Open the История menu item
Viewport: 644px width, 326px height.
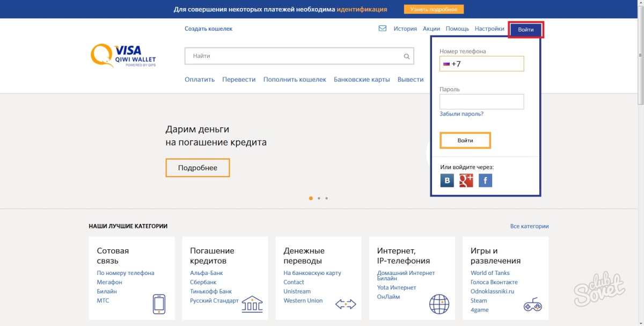pos(405,29)
